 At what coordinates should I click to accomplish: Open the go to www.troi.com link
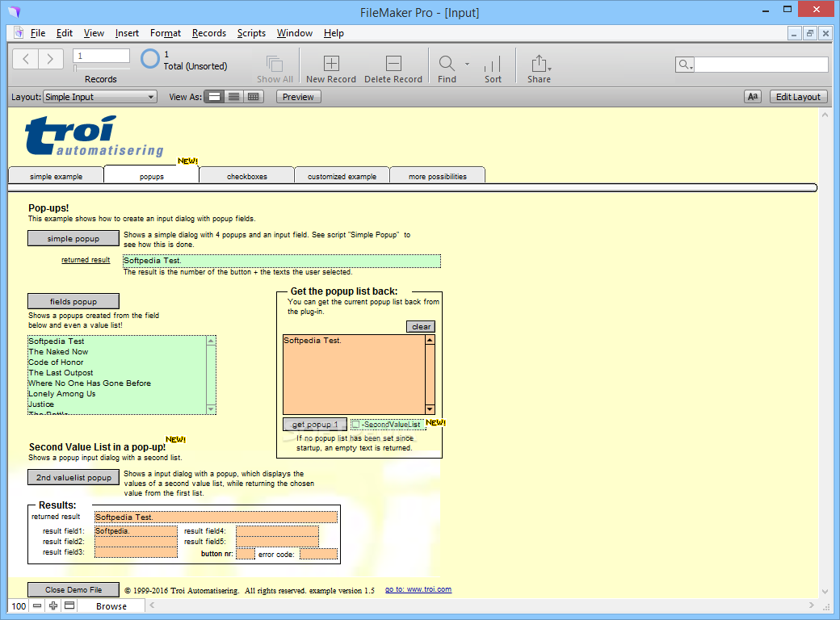[x=418, y=589]
